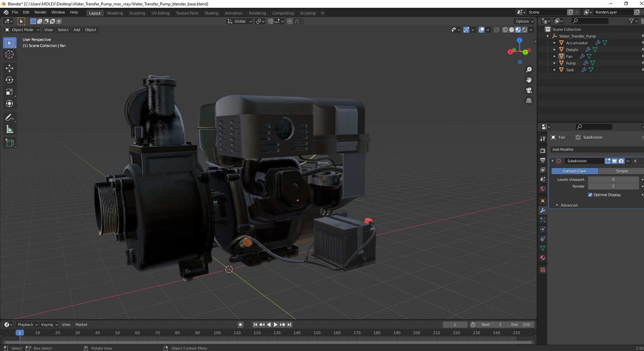Open the World properties tab
Image resolution: width=644 pixels, height=351 pixels.
(543, 188)
